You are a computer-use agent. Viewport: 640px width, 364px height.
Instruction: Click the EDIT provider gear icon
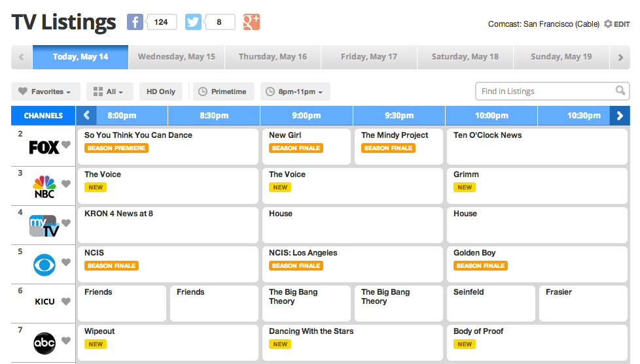tap(608, 24)
